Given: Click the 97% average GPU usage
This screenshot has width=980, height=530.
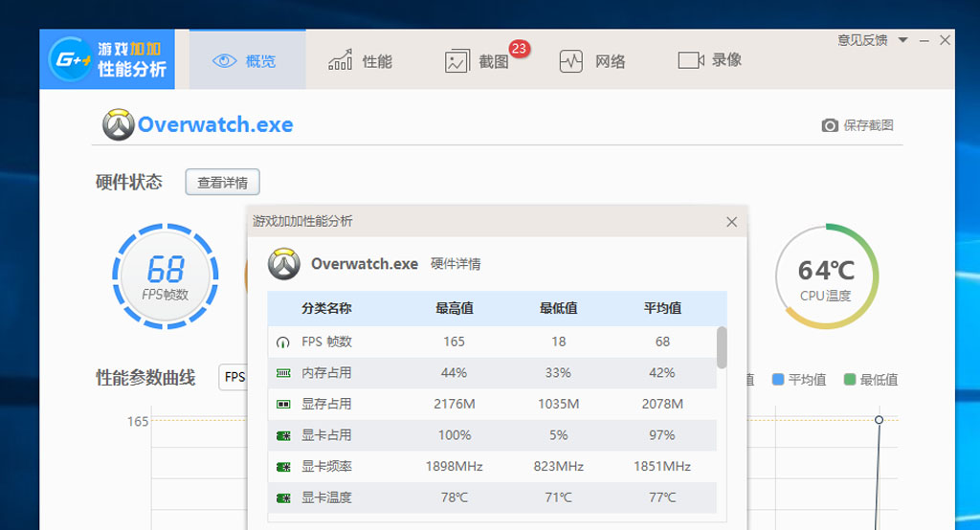Looking at the screenshot, I should [662, 435].
